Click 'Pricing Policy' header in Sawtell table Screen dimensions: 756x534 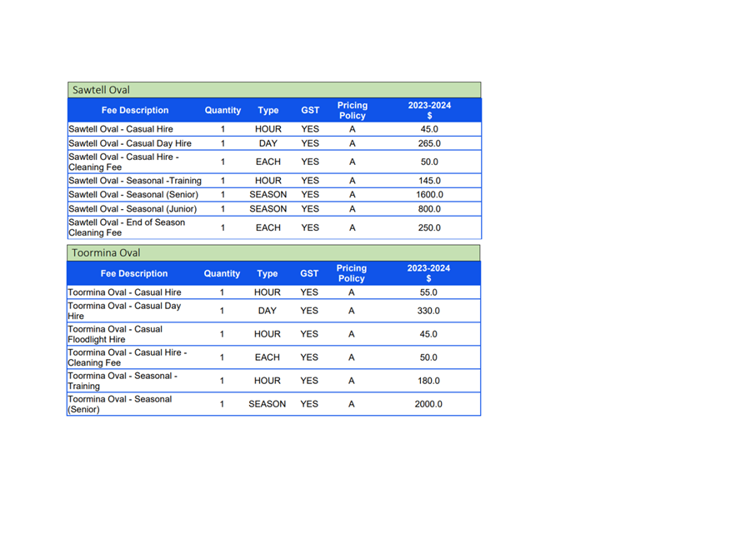[x=353, y=110]
